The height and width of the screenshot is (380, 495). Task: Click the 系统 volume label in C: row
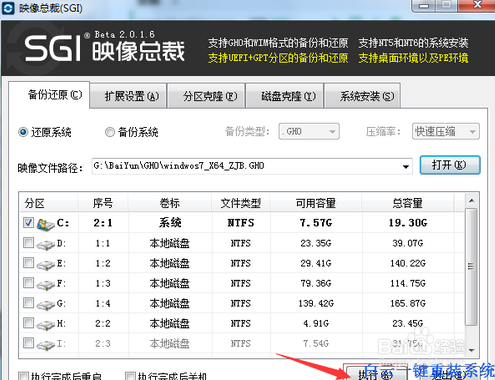[x=170, y=223]
